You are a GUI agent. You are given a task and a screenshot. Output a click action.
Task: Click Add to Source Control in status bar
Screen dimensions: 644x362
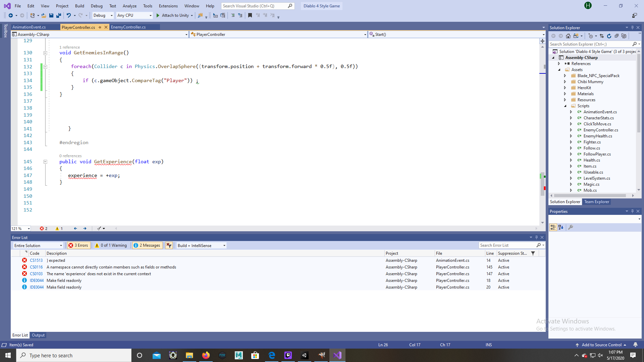pos(601,345)
